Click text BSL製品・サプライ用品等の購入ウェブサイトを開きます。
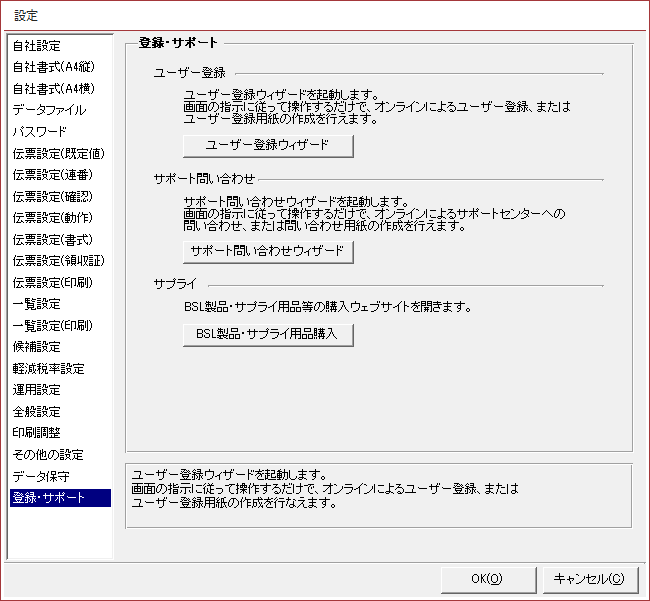The image size is (650, 601). click(x=327, y=307)
